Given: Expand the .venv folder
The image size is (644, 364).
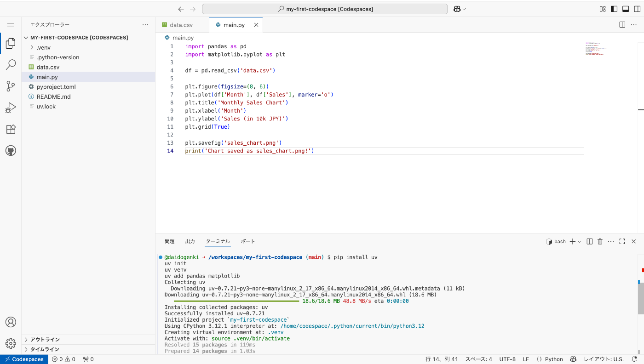Looking at the screenshot, I should [x=88, y=47].
